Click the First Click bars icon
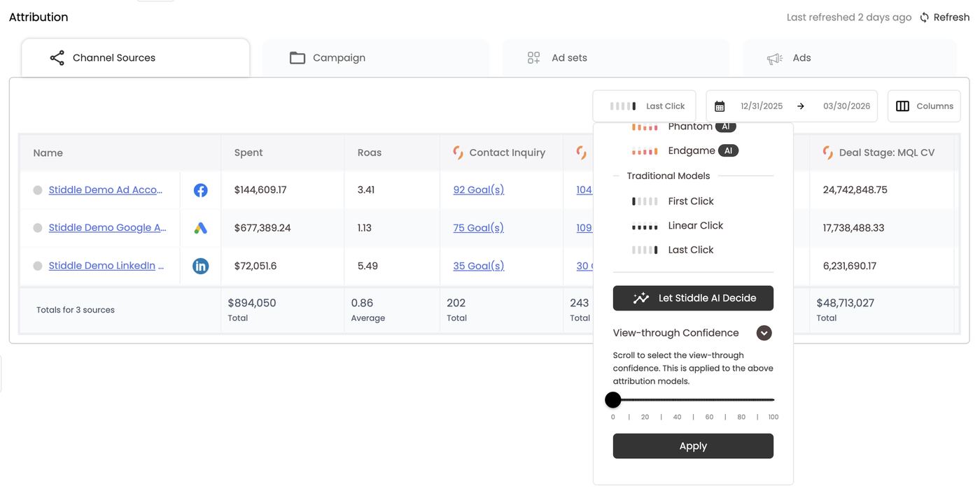 pyautogui.click(x=645, y=201)
